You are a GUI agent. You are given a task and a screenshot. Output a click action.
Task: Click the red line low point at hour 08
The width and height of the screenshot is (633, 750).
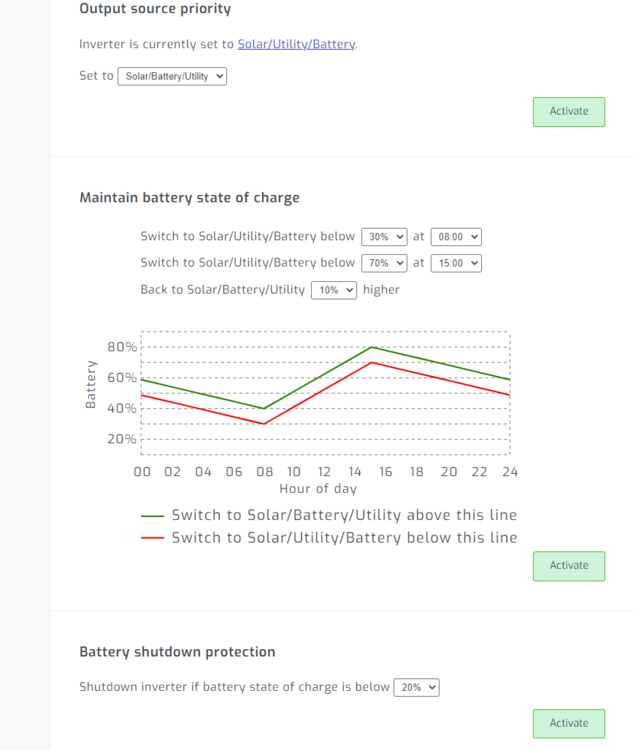point(264,424)
